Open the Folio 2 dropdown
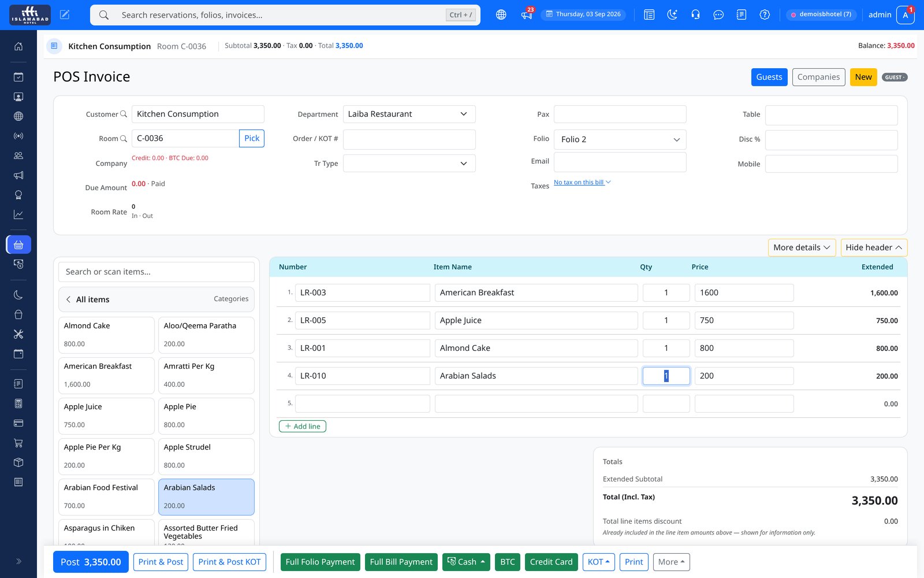 [x=620, y=139]
